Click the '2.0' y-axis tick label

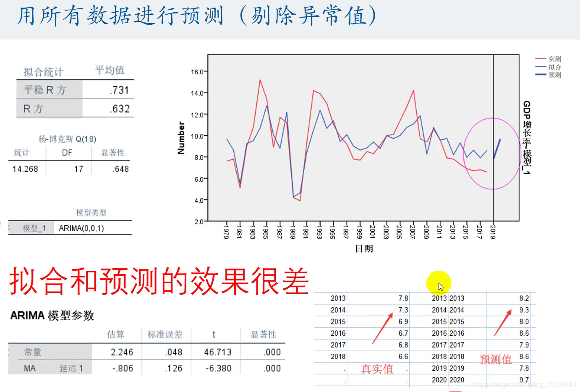coord(199,222)
